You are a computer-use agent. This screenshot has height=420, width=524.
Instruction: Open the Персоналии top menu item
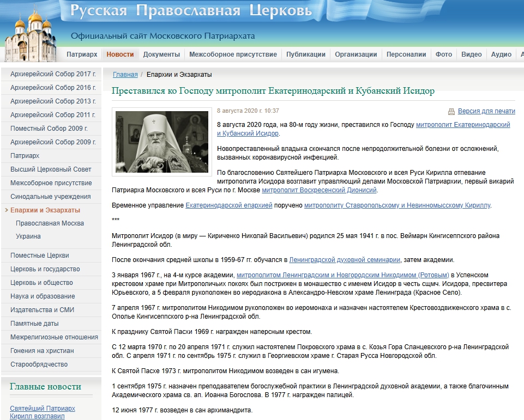(x=406, y=54)
